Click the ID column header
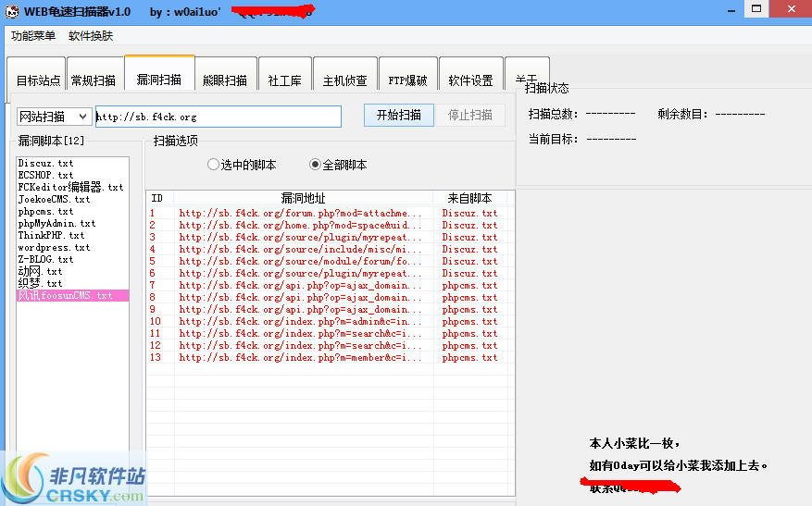This screenshot has width=812, height=506. (x=160, y=198)
